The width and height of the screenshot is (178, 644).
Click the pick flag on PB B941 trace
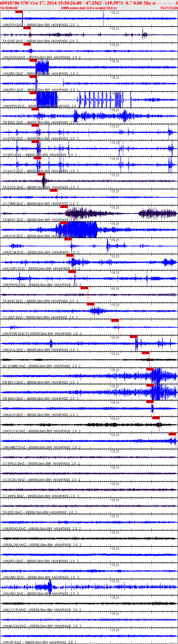[35, 109]
